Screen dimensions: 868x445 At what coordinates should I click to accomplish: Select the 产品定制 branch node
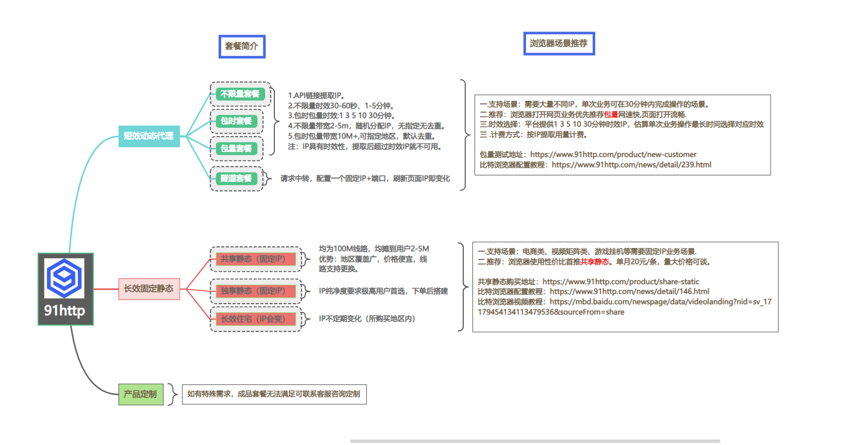(x=141, y=394)
